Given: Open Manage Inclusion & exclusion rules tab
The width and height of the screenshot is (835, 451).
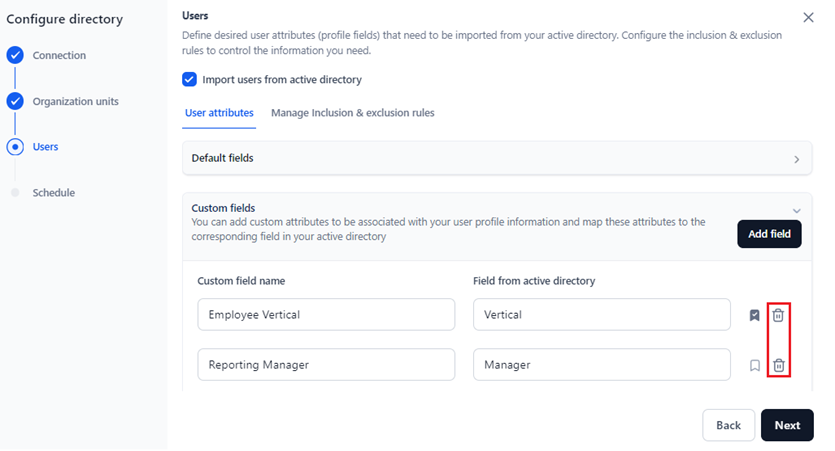Looking at the screenshot, I should click(x=353, y=113).
